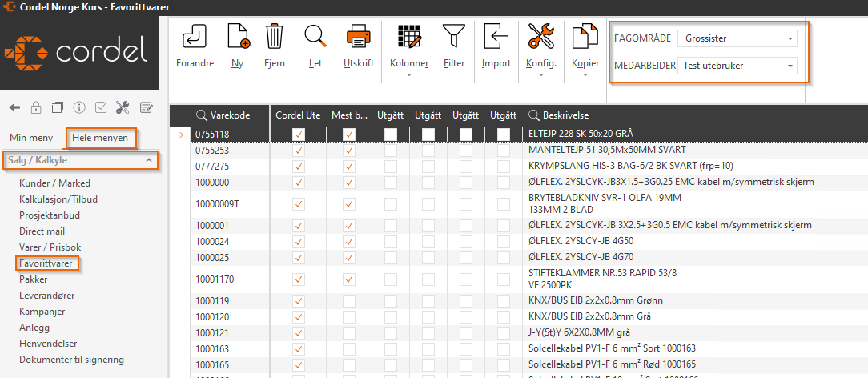Open the MEDARBEIDER dropdown

point(737,66)
